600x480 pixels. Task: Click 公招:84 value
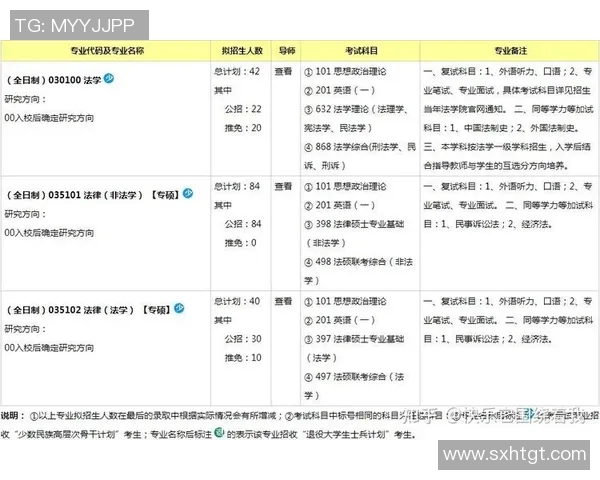pos(243,224)
